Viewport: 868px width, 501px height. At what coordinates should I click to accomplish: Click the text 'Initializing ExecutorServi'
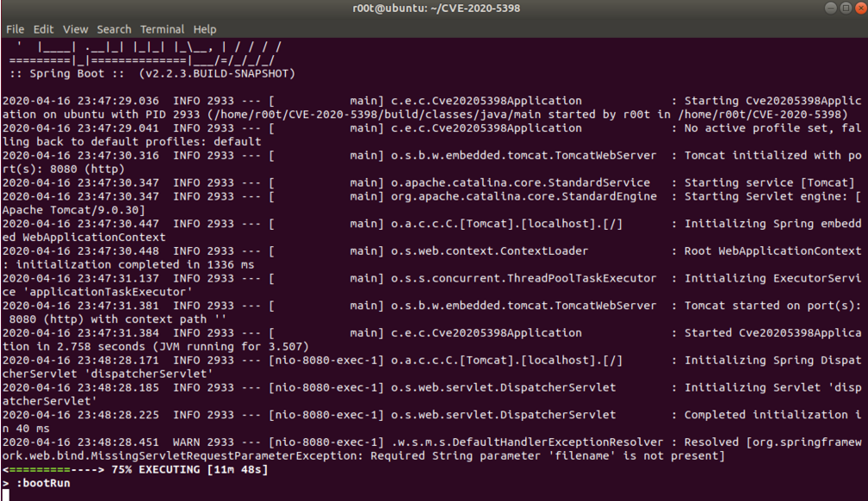[772, 278]
